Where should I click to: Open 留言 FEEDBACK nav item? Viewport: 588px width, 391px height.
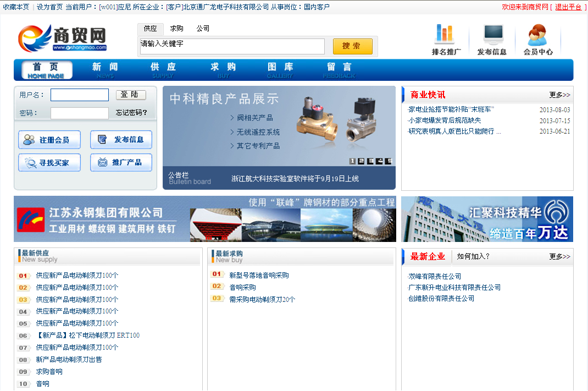click(x=339, y=70)
